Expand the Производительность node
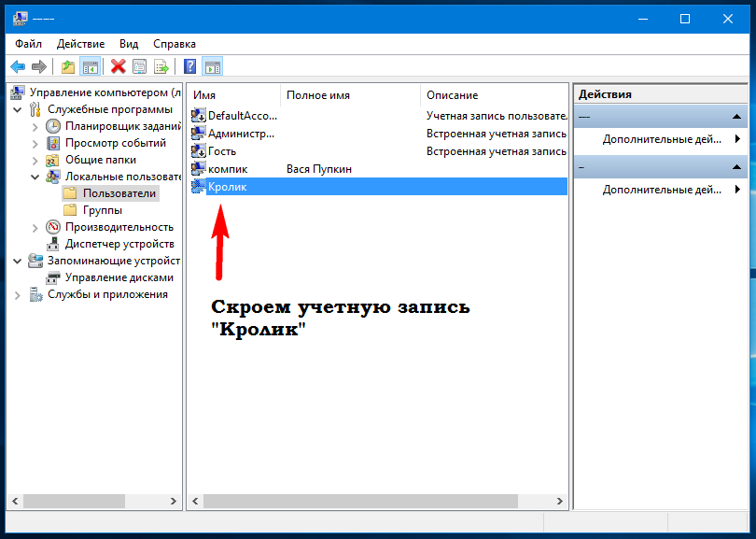756x539 pixels. (35, 228)
